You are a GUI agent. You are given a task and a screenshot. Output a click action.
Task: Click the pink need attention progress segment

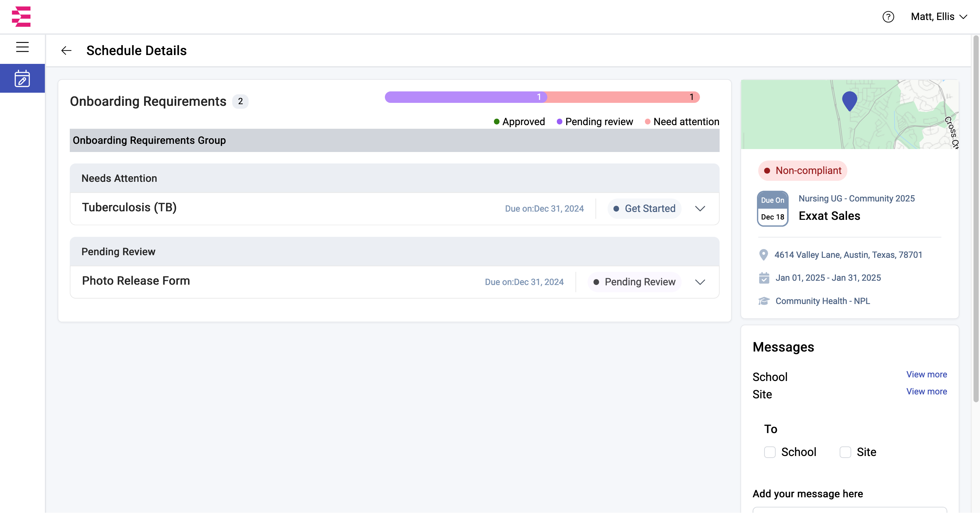[x=623, y=97]
